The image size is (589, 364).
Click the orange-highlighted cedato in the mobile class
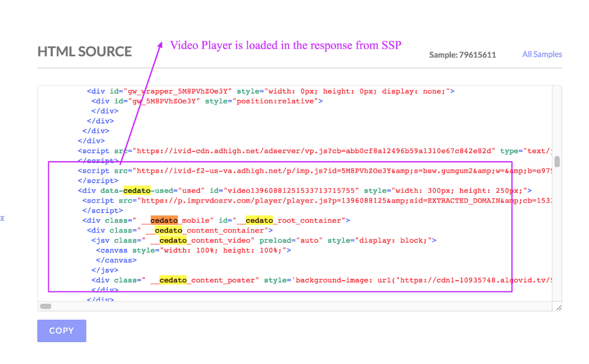(x=164, y=220)
